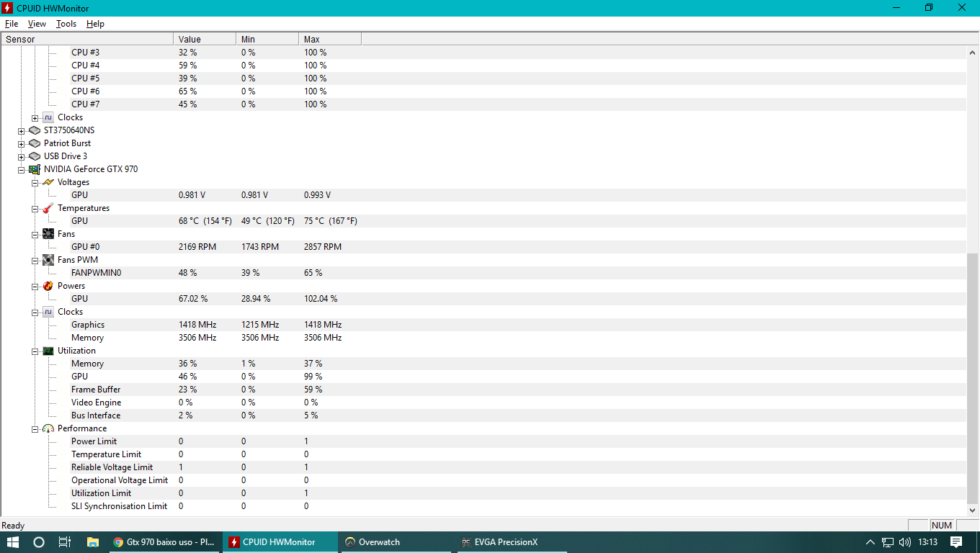Viewport: 980px width, 553px height.
Task: Expand the ST3750640NS drive node
Action: click(22, 131)
